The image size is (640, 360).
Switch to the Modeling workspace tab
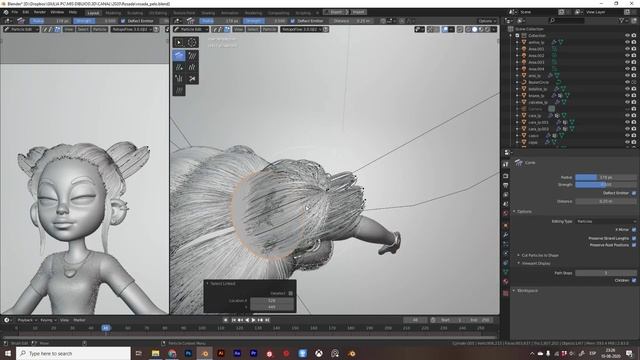113,13
